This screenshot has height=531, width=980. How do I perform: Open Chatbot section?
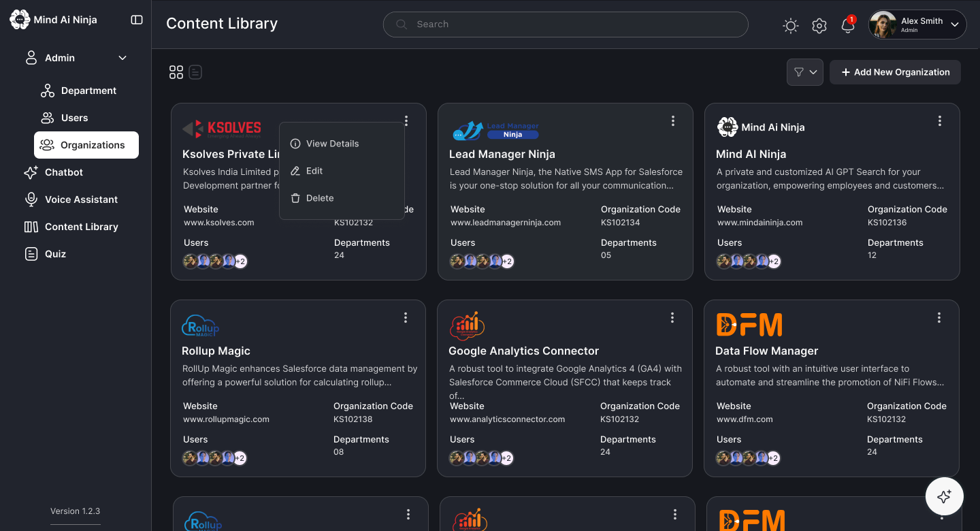(53, 172)
